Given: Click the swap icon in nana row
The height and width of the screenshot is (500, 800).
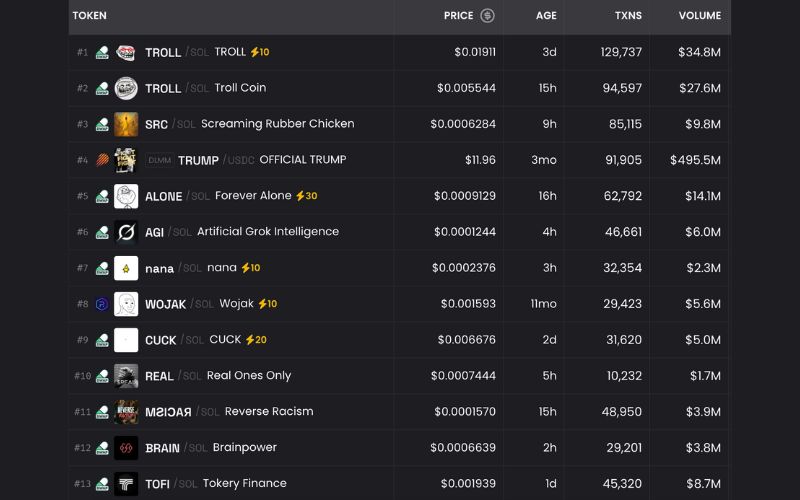Looking at the screenshot, I should pos(102,268).
